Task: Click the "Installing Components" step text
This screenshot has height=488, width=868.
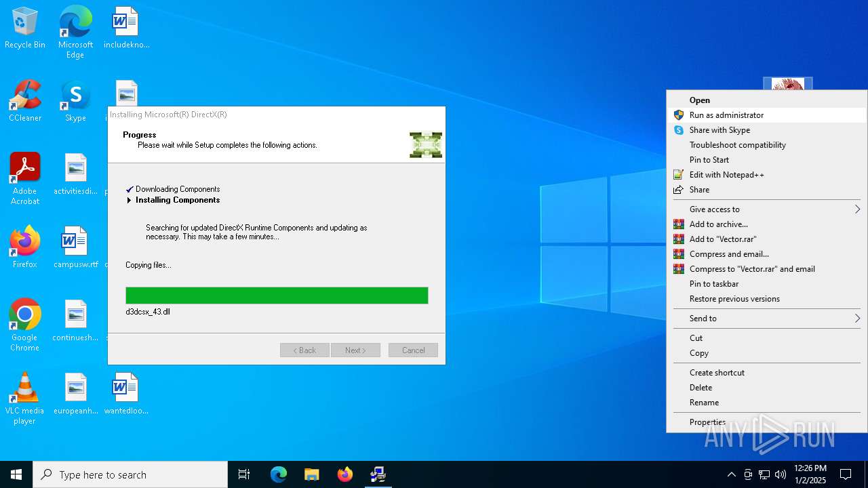Action: [178, 200]
